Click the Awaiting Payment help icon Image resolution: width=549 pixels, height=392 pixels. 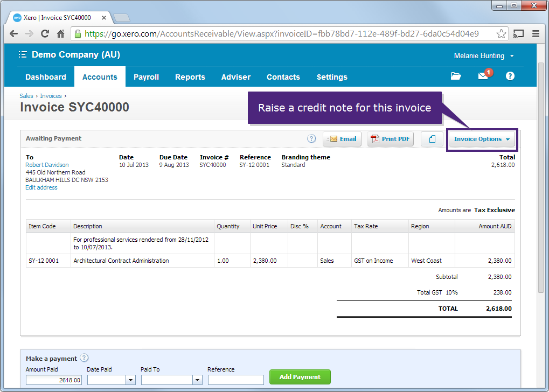pyautogui.click(x=311, y=138)
